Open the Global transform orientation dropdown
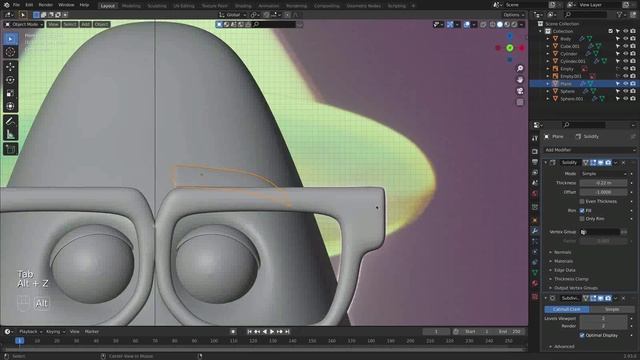Image resolution: width=640 pixels, height=360 pixels. point(233,15)
